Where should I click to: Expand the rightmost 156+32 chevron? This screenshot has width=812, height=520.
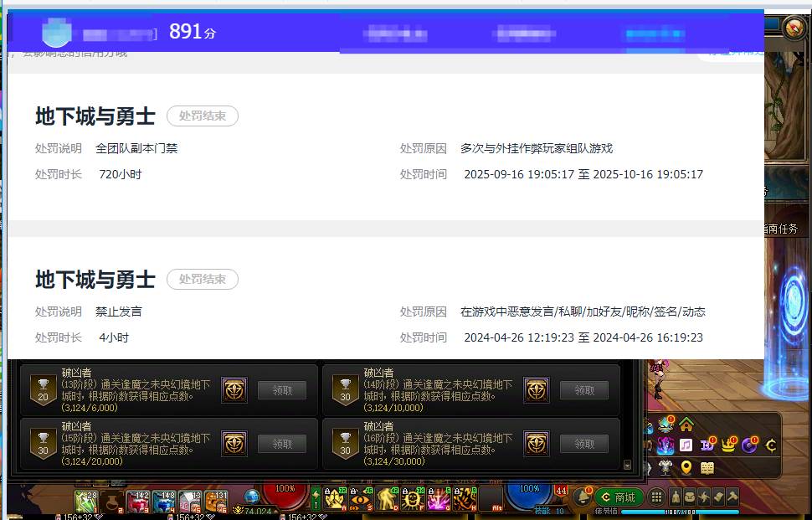click(321, 515)
